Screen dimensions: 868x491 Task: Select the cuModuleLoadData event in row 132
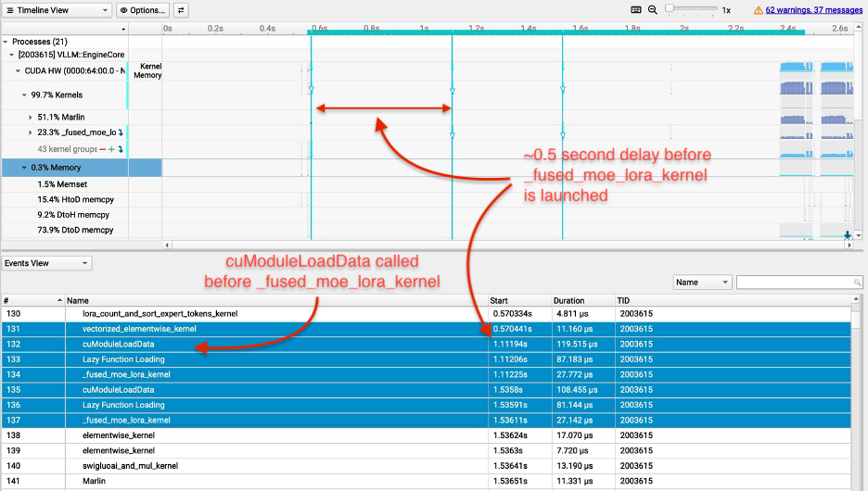click(x=118, y=345)
